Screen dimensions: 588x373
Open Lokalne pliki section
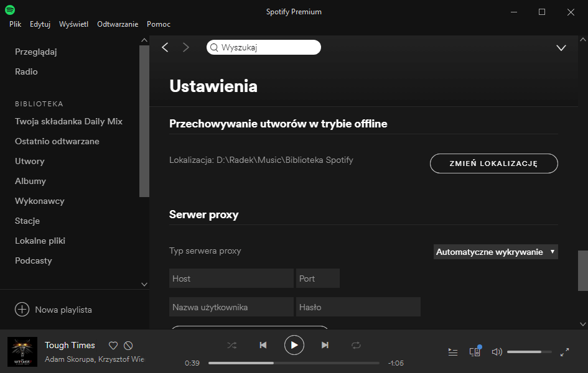click(40, 241)
